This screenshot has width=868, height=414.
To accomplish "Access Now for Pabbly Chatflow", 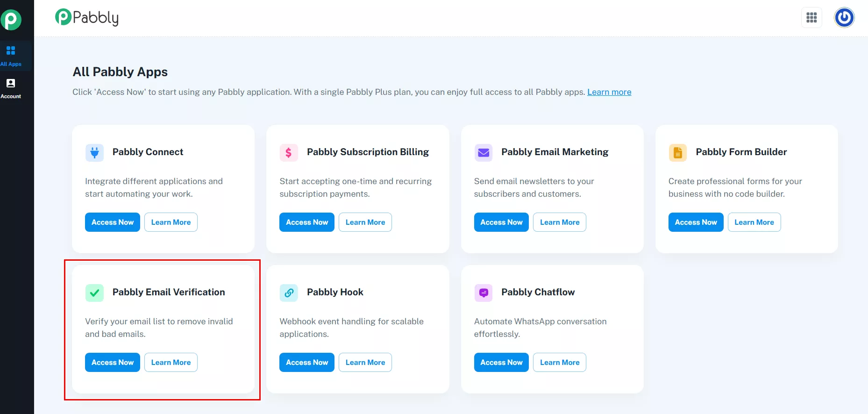I will (501, 362).
